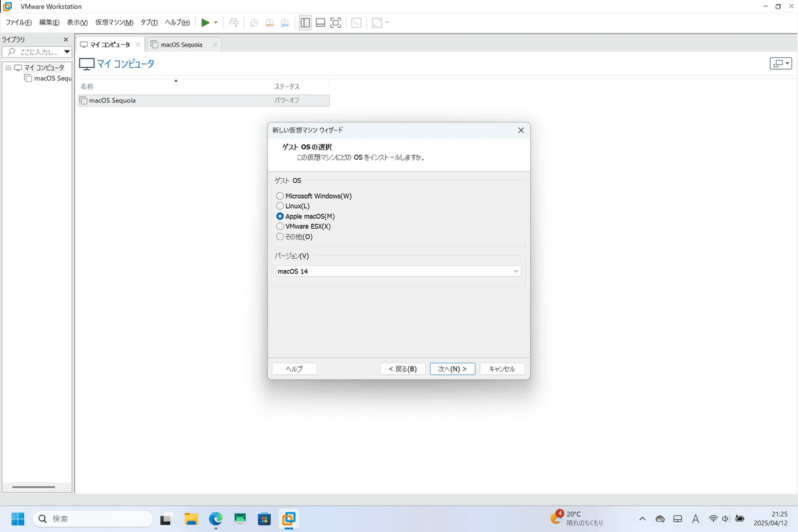798x532 pixels.
Task: Open the macOS 14 version dropdown
Action: [x=516, y=271]
